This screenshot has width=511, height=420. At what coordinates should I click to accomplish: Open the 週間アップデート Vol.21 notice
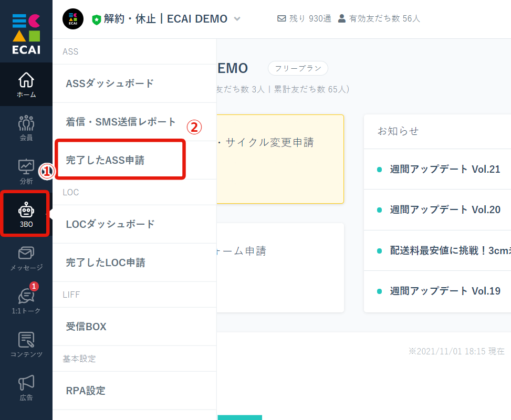(x=445, y=169)
